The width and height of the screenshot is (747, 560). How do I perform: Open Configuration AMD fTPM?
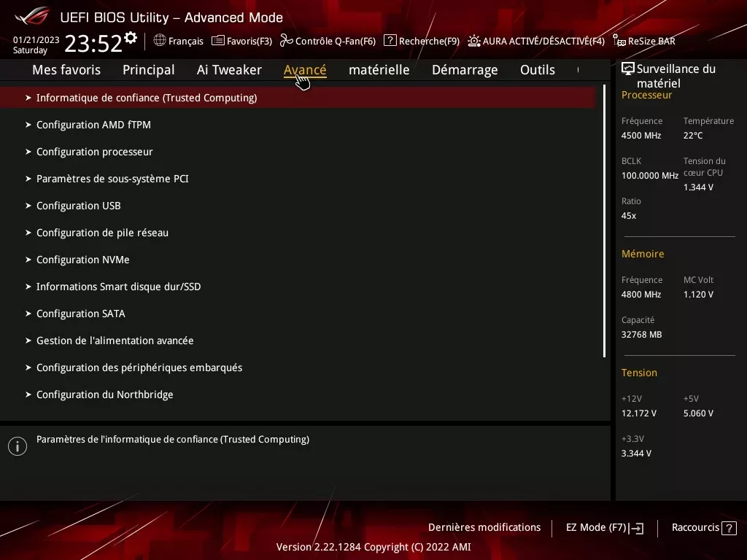(93, 124)
